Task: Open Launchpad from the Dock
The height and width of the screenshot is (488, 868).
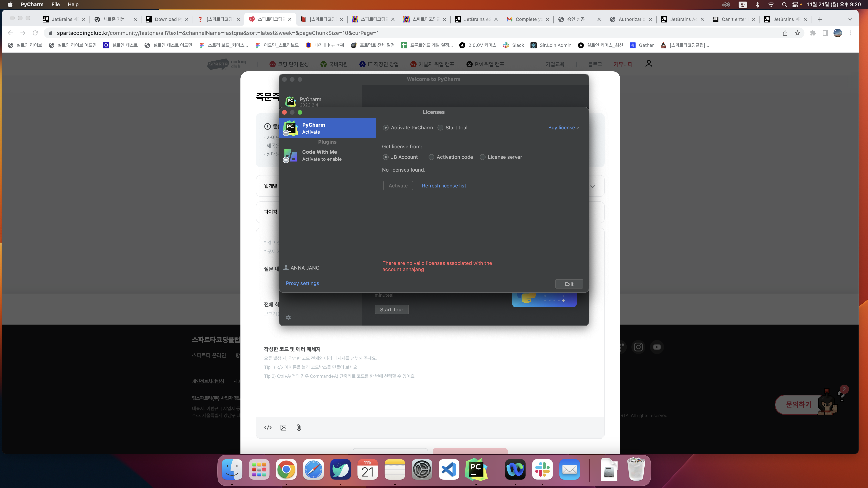Action: (259, 469)
